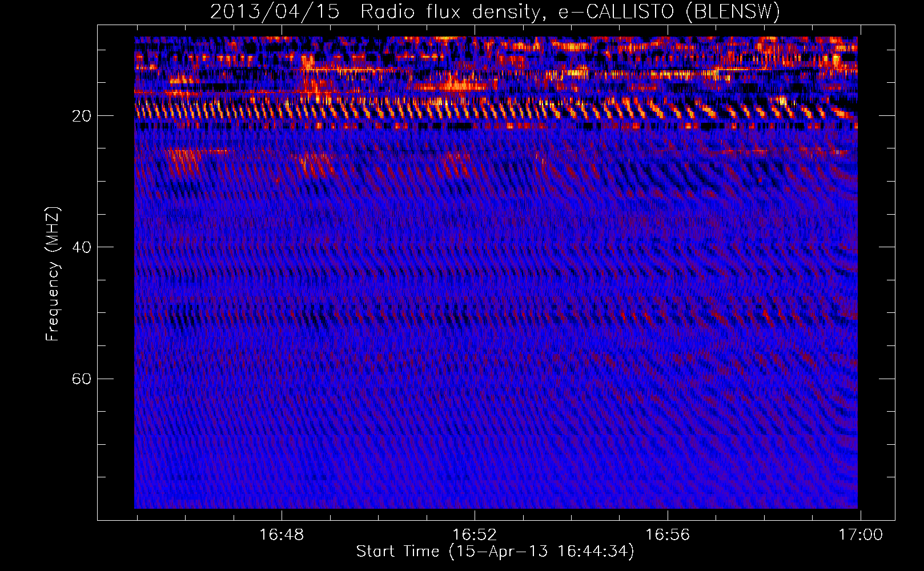
Task: Click the 16:52 time tick label
Action: click(475, 534)
